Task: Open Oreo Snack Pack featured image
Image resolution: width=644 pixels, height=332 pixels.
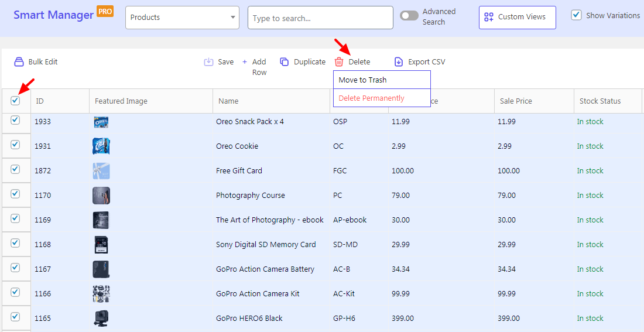Action: coord(101,122)
